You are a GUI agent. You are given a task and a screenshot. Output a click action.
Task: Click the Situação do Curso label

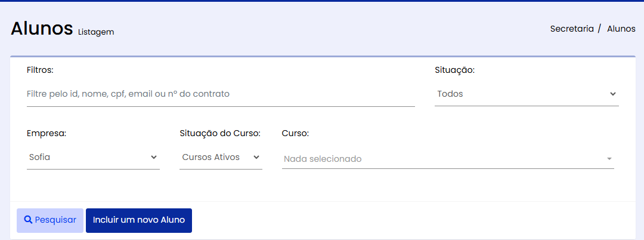tap(220, 133)
